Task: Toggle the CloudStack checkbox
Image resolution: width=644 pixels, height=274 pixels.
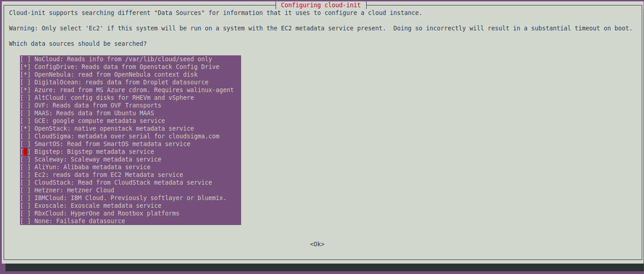Action: pos(25,182)
